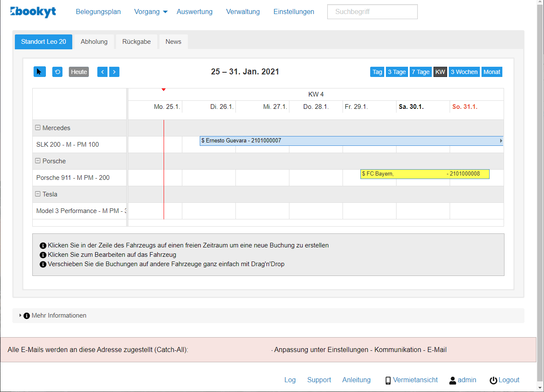Open the Einstellungen menu
Viewport: 544px width, 392px height.
click(294, 12)
